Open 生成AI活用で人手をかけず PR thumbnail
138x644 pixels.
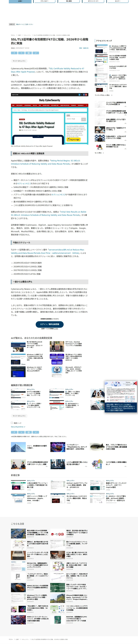(100, 138)
